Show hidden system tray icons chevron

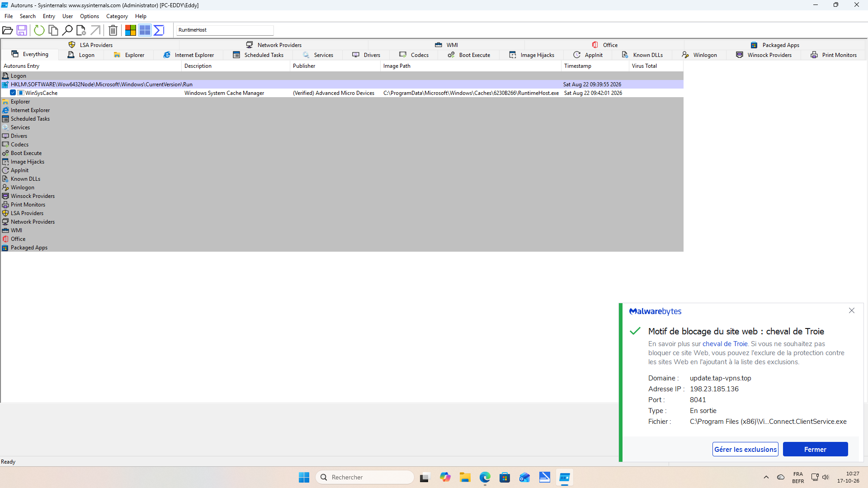[766, 477]
